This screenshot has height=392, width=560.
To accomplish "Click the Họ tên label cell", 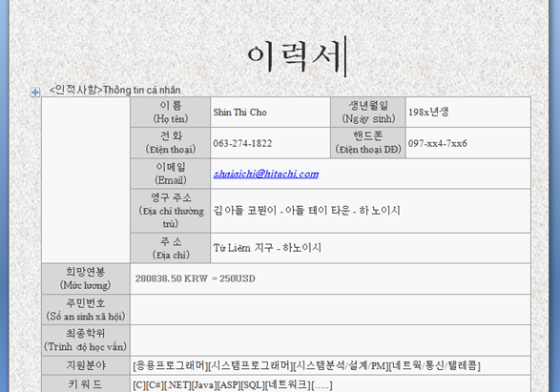I will (x=171, y=113).
